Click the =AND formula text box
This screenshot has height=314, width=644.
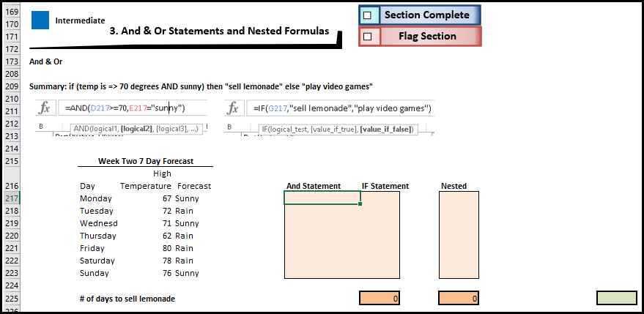132,108
